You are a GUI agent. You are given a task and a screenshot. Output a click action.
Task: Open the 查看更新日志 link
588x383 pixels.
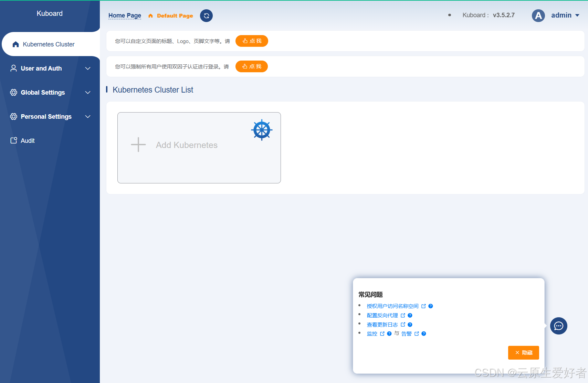pyautogui.click(x=382, y=325)
